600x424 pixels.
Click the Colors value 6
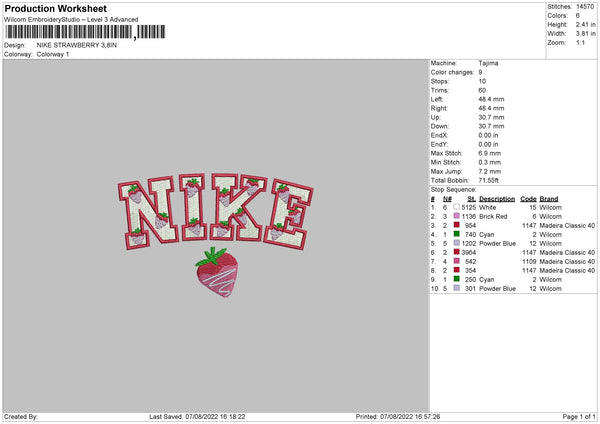tap(578, 16)
